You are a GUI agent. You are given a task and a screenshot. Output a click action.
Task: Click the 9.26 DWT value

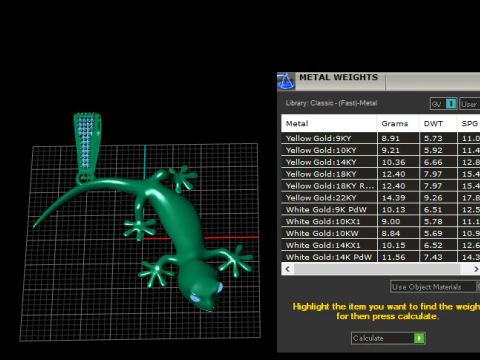(433, 198)
